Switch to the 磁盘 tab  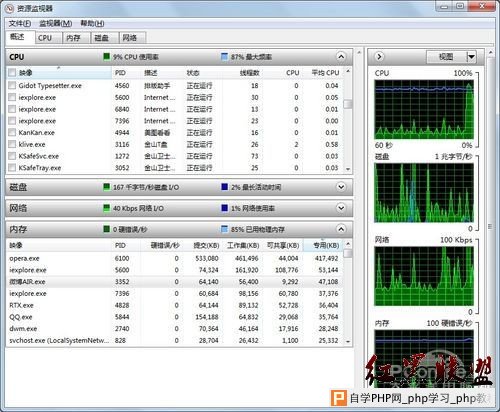(x=105, y=38)
